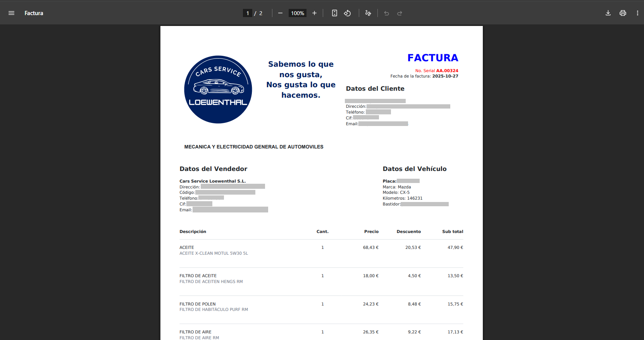
Task: Click the Cars Service Loewenthal logo
Action: click(x=218, y=90)
